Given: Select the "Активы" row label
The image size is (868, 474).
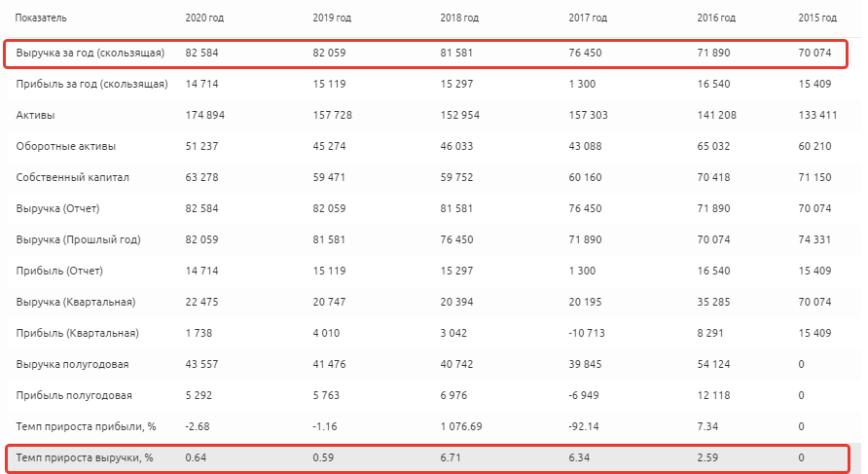Looking at the screenshot, I should point(35,115).
